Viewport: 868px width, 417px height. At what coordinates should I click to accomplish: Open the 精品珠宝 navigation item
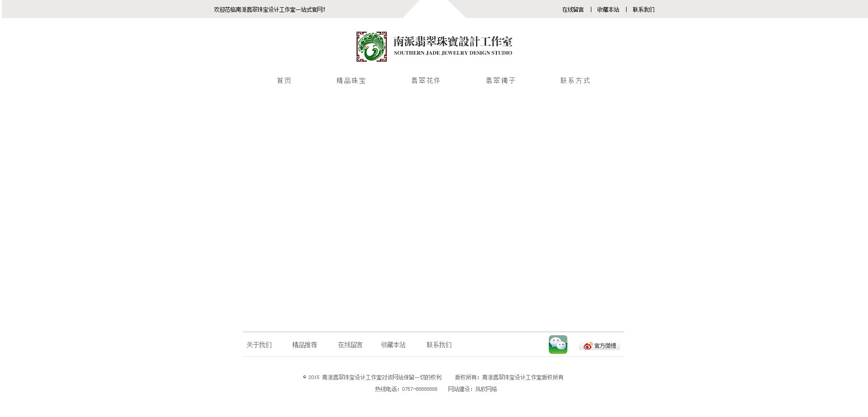pos(351,81)
